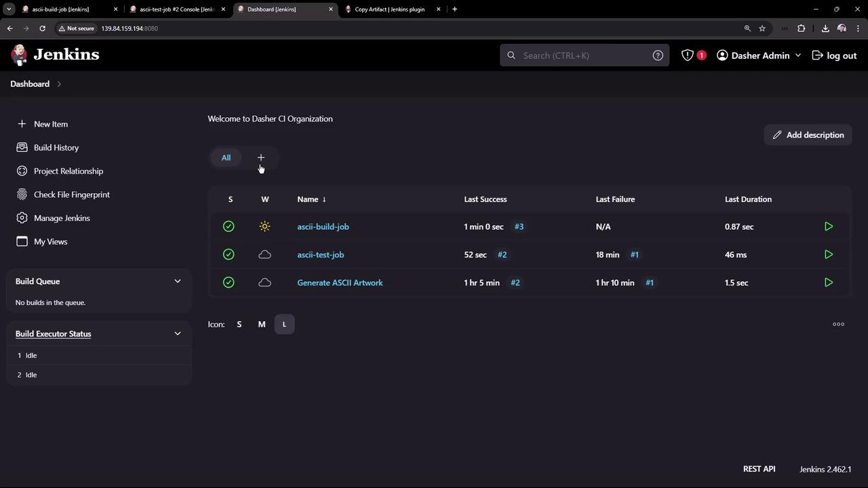Open last successful build #2 of ascii-test-job

pyautogui.click(x=502, y=255)
